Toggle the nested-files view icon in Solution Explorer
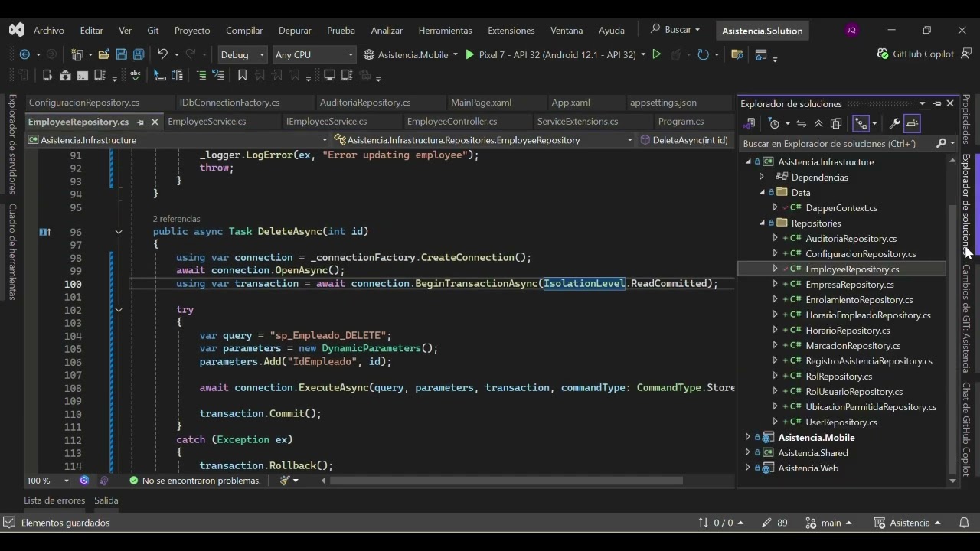980x551 pixels. (x=861, y=123)
